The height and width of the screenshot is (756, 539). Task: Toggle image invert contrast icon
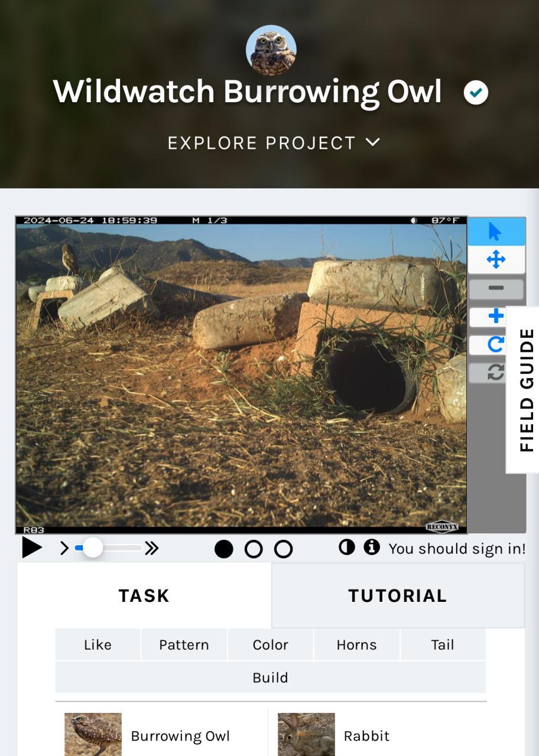(x=347, y=548)
